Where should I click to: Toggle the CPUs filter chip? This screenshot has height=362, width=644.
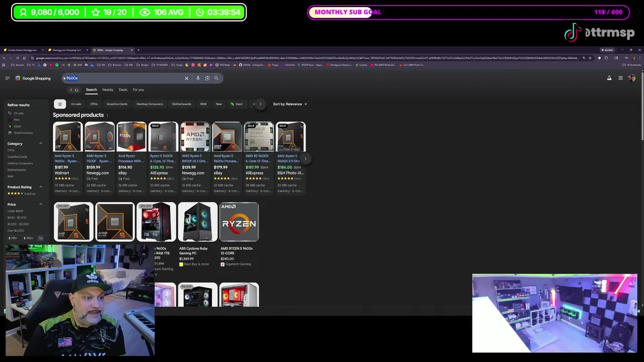(94, 104)
